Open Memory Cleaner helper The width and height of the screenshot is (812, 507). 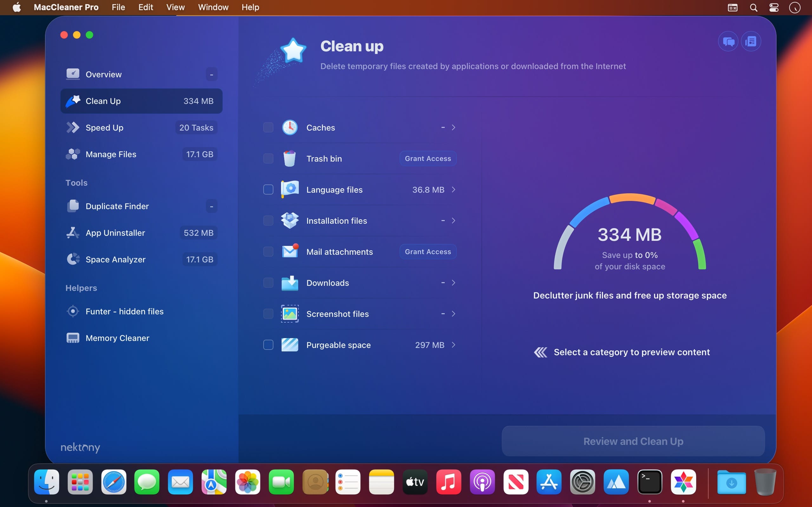117,338
